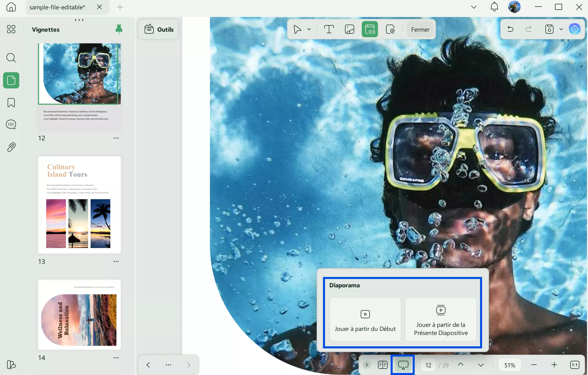588x375 pixels.
Task: Expand the cursor tool dropdown arrow
Action: tap(309, 29)
